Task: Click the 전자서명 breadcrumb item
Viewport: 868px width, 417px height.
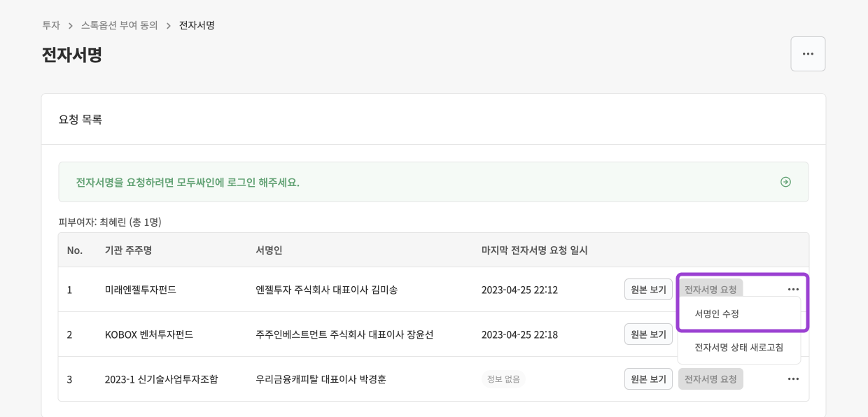Action: tap(196, 24)
